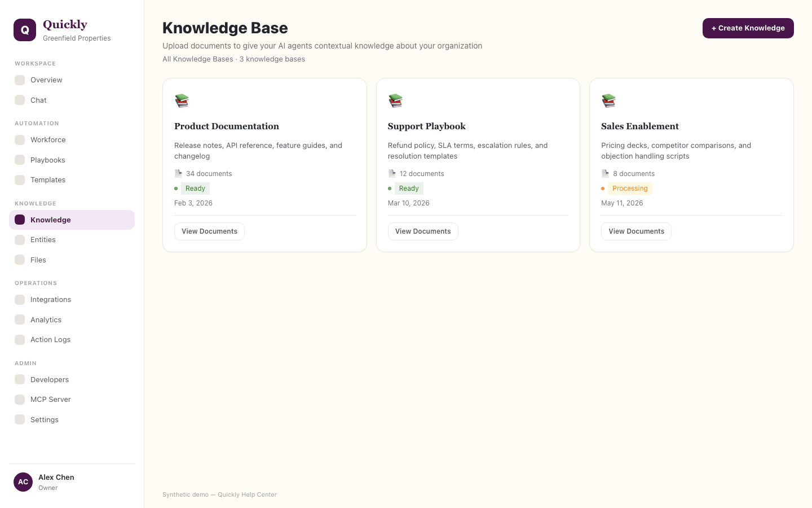
Task: Click the Support Playbook books icon
Action: (x=395, y=100)
